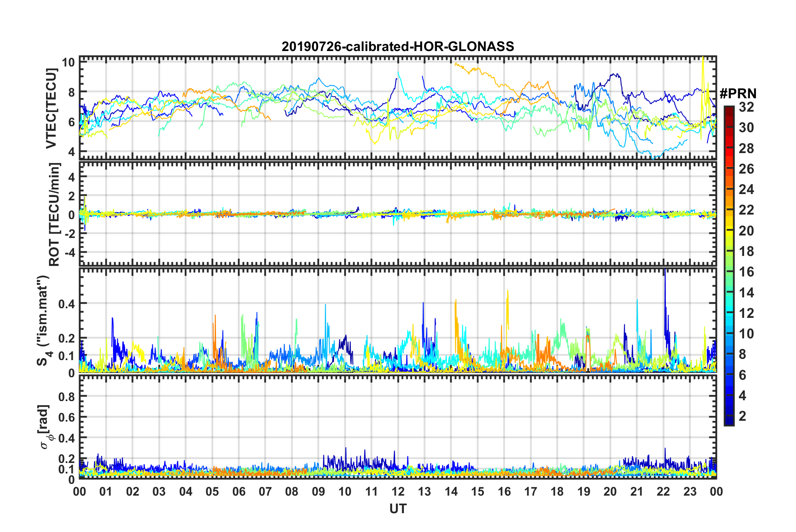
Task: Click the S4 ("ism.mat") y-axis label
Action: point(44,321)
